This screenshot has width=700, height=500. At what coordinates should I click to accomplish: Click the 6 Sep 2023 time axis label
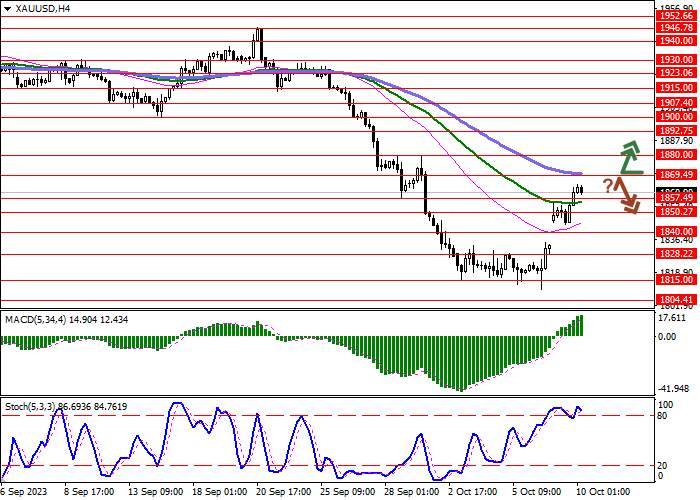pos(24,492)
